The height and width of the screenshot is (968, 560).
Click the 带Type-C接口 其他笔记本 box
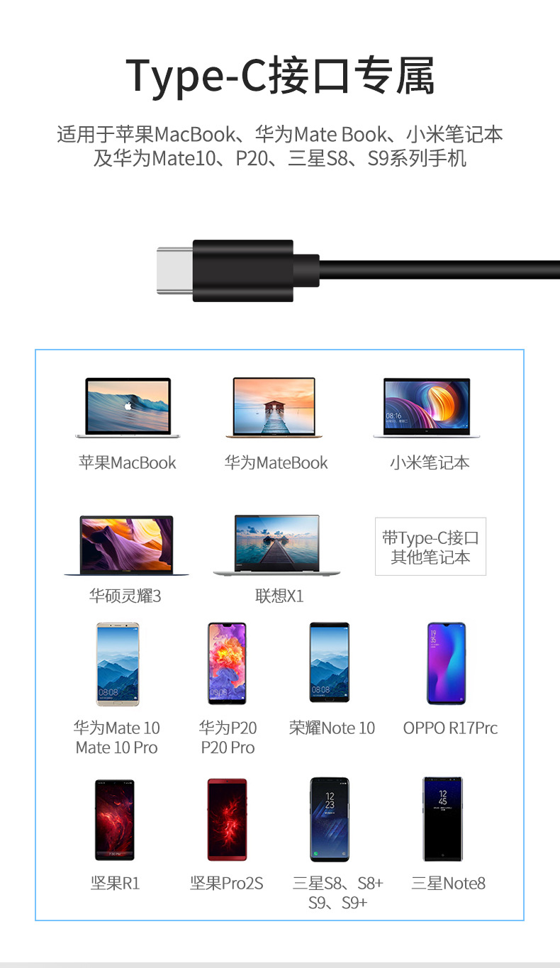(x=430, y=547)
